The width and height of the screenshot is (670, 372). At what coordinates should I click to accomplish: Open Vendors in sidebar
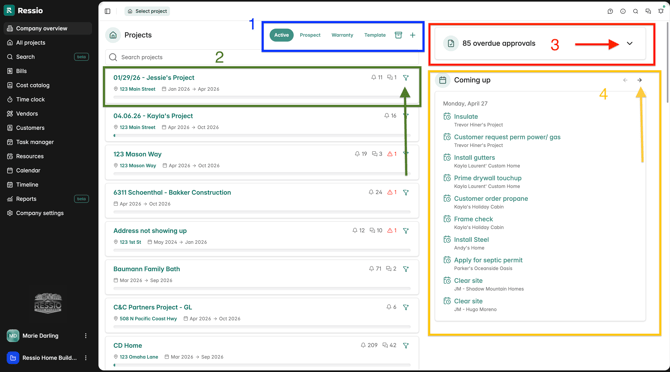click(x=48, y=114)
